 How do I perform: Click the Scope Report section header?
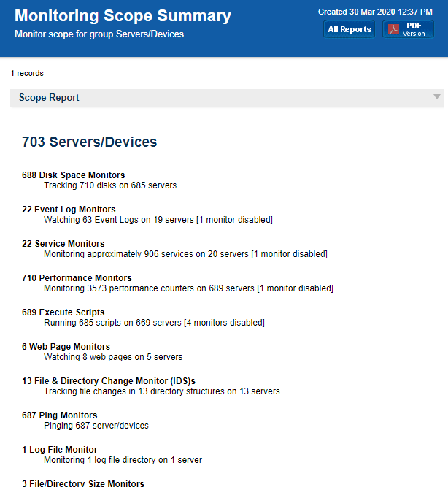50,98
